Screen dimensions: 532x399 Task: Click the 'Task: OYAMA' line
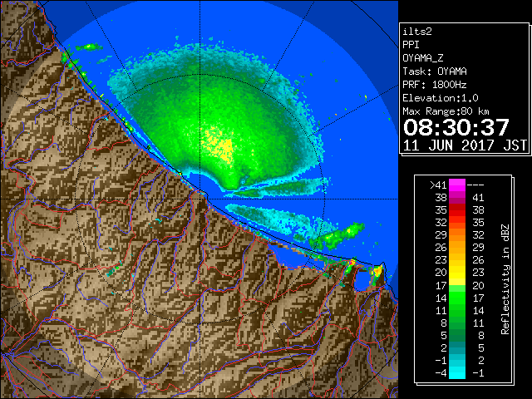click(x=435, y=71)
